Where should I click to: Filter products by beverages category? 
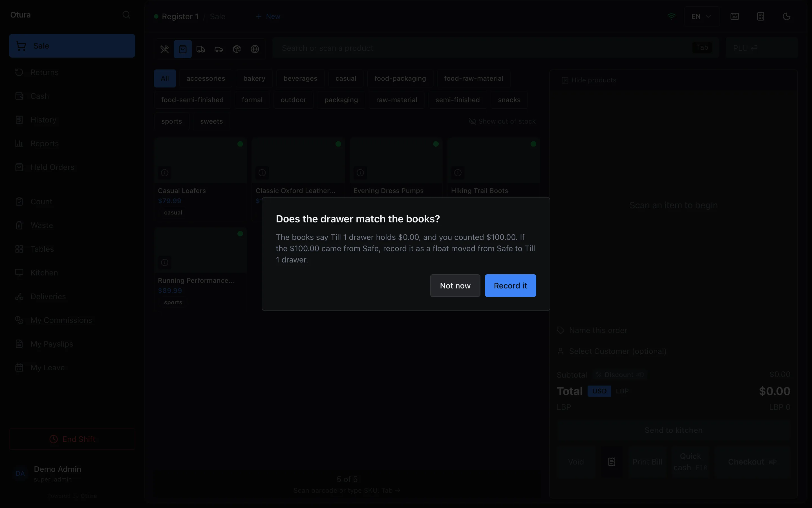pyautogui.click(x=300, y=78)
